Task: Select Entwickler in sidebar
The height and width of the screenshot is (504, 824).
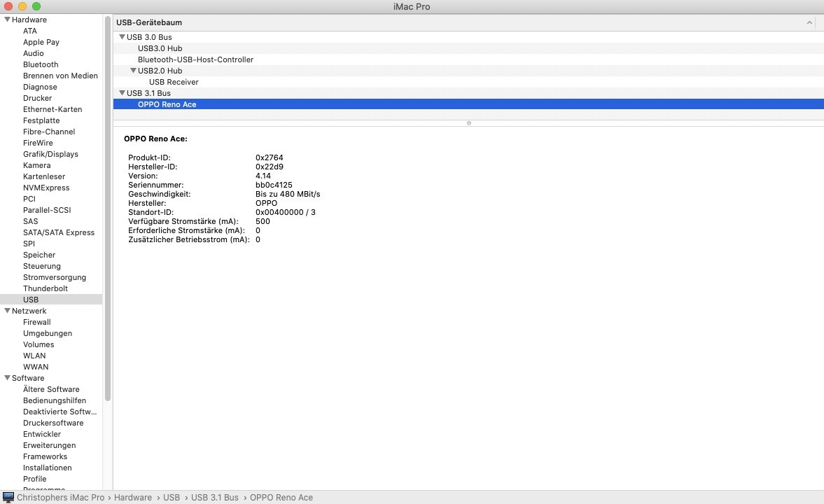Action: pos(42,434)
